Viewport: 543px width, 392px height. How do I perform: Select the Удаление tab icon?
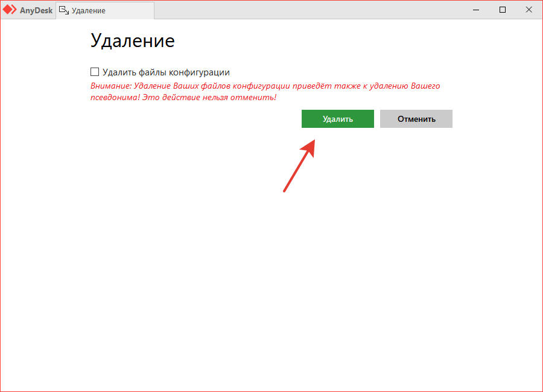pyautogui.click(x=64, y=10)
